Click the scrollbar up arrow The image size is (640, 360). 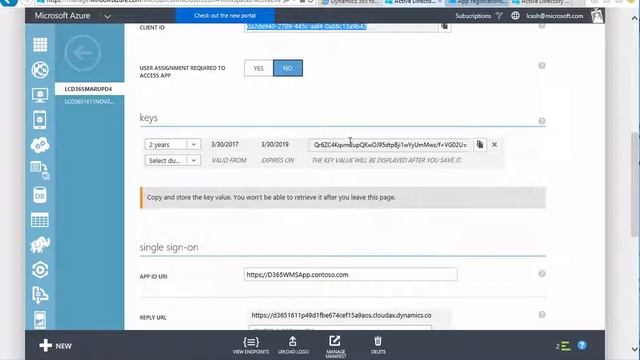click(635, 18)
